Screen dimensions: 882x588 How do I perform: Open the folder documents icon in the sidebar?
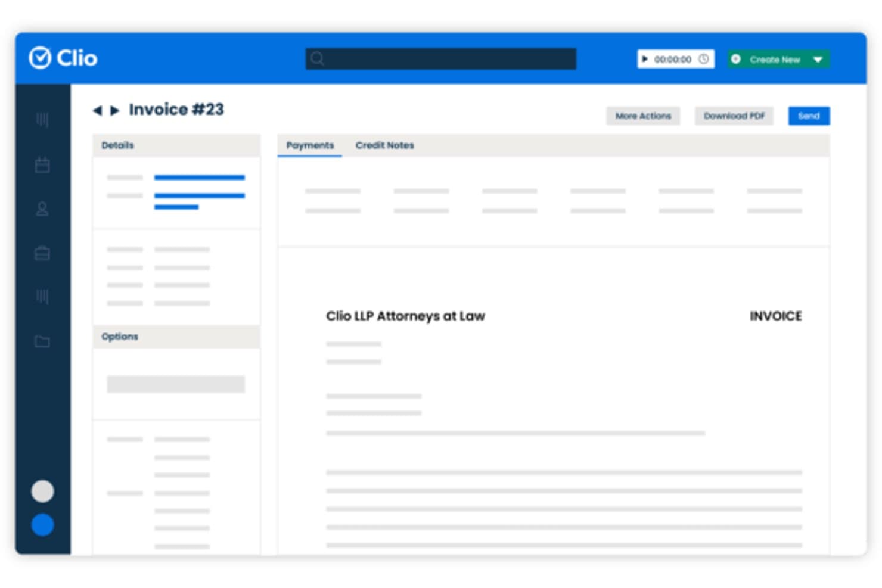(42, 341)
